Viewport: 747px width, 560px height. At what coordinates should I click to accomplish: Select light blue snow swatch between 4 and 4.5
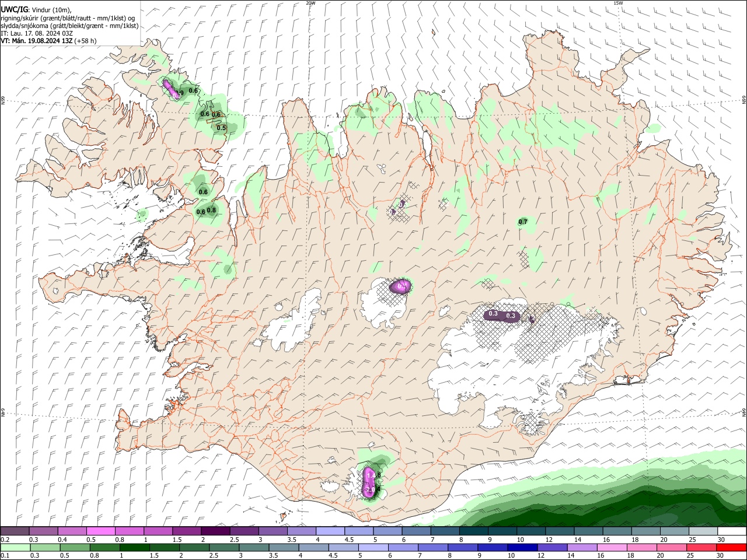330,531
